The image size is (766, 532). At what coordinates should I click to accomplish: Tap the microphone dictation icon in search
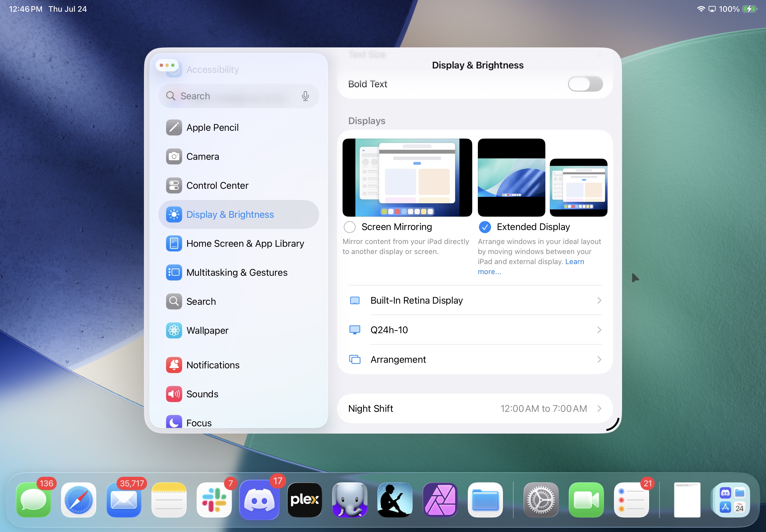305,96
